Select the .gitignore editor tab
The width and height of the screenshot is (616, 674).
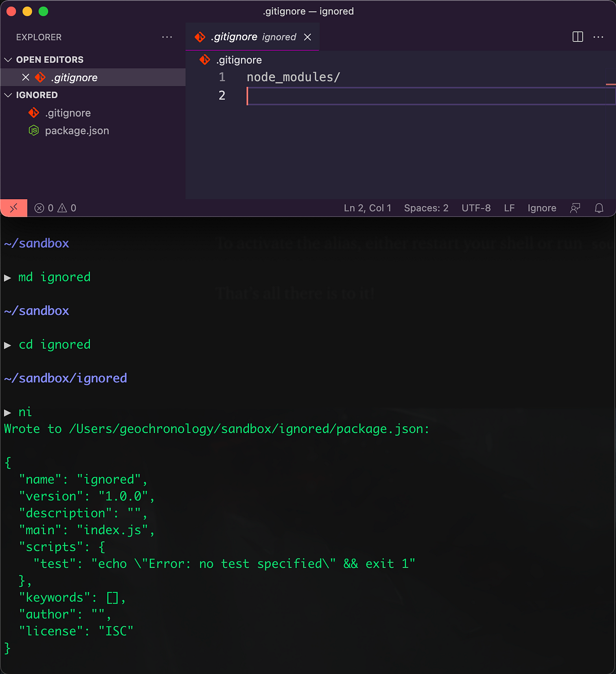click(241, 36)
